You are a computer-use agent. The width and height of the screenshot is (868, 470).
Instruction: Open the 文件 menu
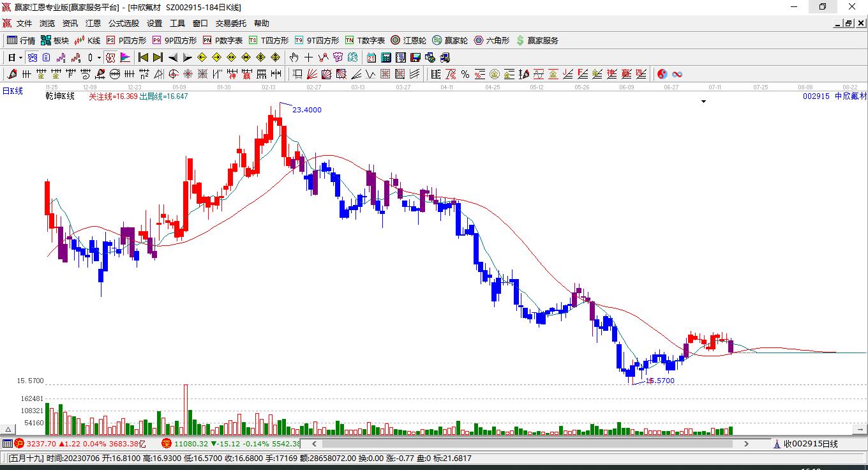pos(24,24)
